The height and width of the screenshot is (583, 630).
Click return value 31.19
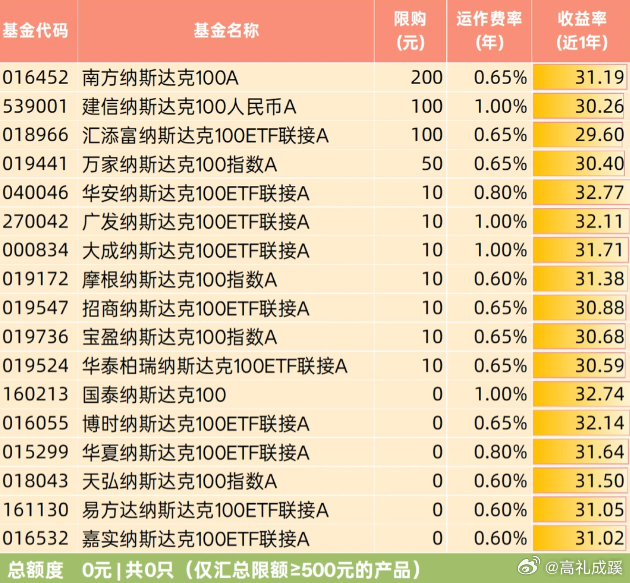(599, 77)
